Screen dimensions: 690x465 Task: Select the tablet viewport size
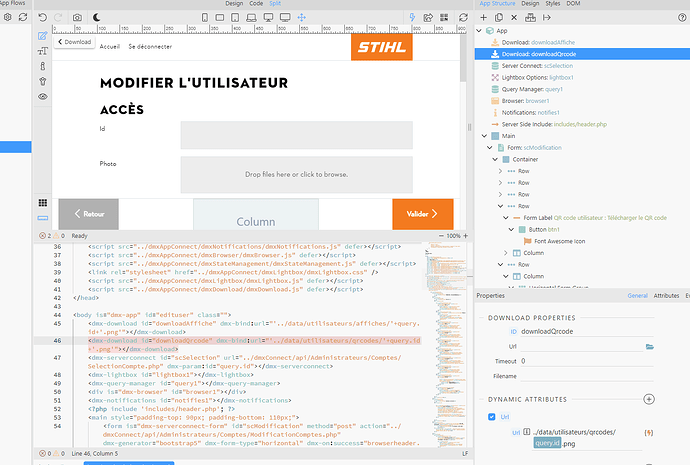(x=235, y=18)
